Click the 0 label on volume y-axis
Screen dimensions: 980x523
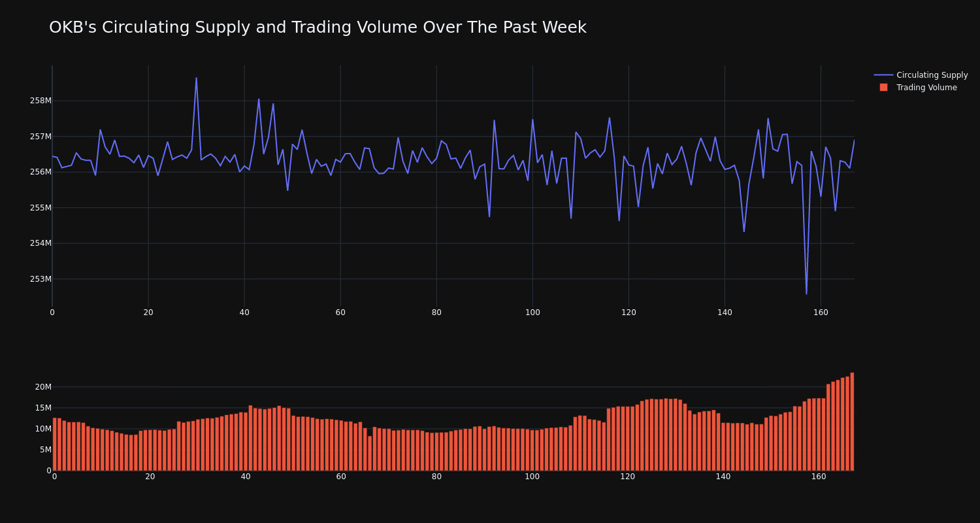click(x=49, y=471)
